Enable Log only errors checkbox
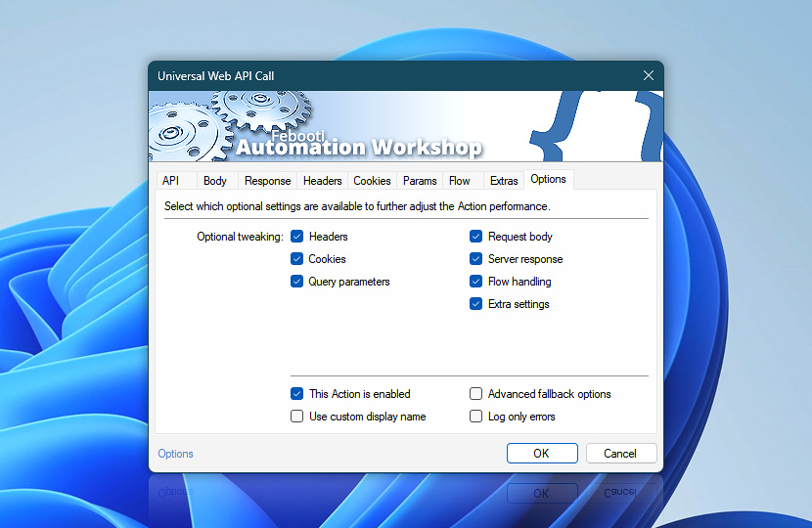Image resolution: width=812 pixels, height=528 pixels. pos(475,417)
